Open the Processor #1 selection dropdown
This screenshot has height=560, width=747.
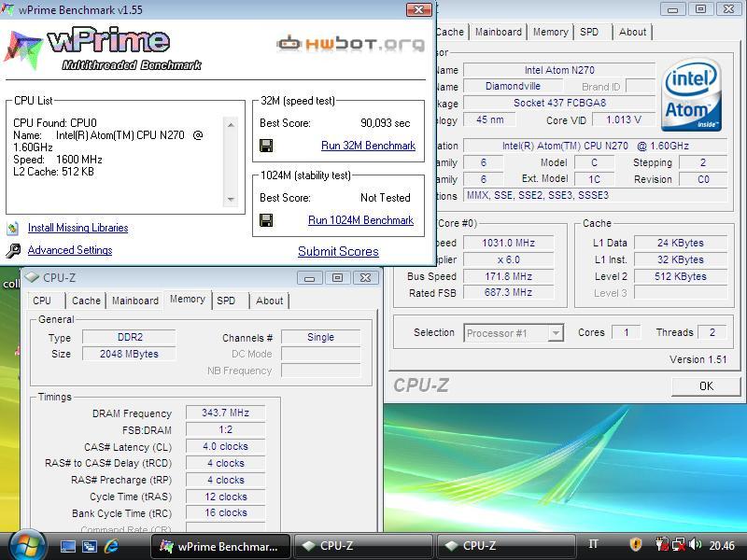point(514,333)
